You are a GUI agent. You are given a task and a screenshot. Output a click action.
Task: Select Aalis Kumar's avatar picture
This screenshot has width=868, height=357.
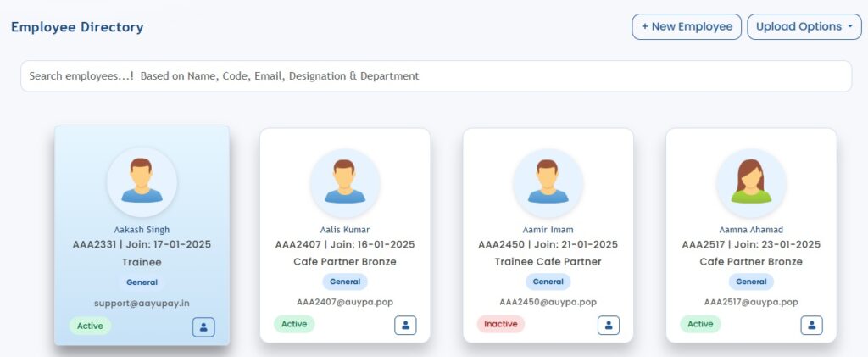[344, 183]
